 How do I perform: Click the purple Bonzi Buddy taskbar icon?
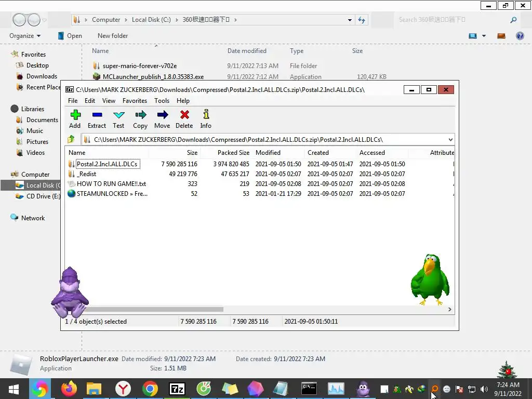[x=363, y=389]
